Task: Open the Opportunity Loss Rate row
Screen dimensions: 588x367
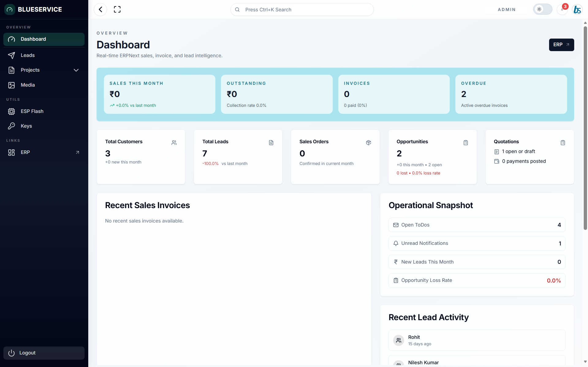Action: 477,280
